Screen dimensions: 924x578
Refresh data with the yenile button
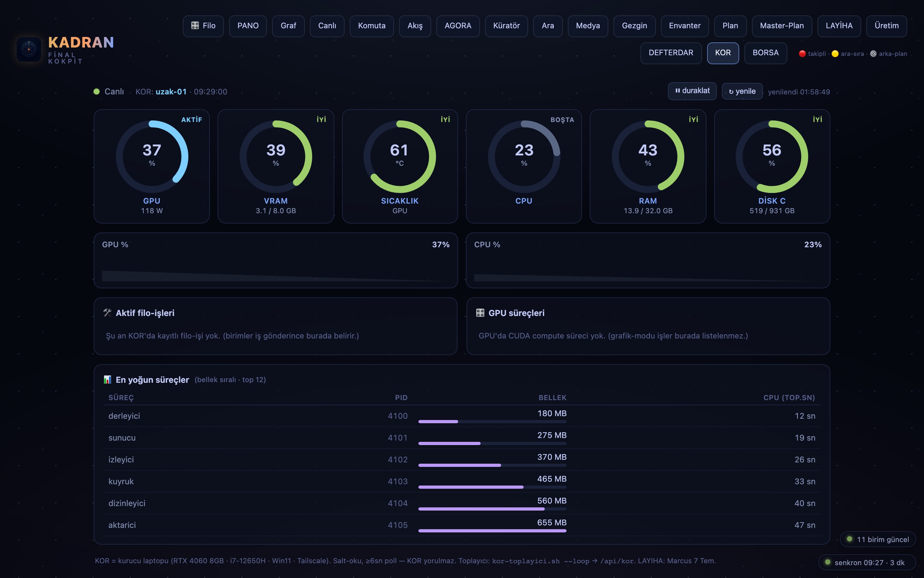click(x=742, y=92)
